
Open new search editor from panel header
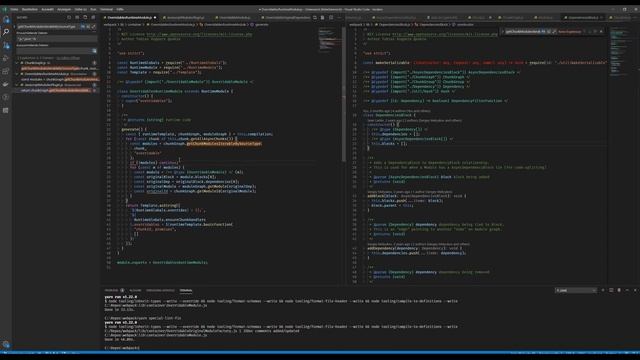tap(85, 17)
